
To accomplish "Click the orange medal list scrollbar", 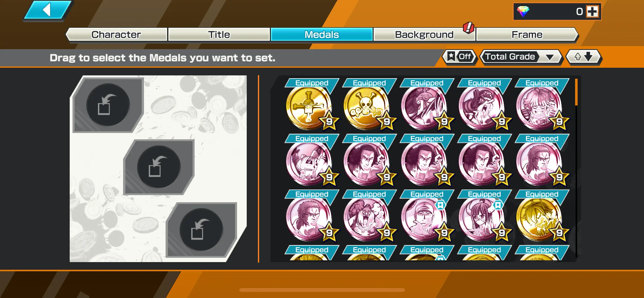I will (576, 92).
